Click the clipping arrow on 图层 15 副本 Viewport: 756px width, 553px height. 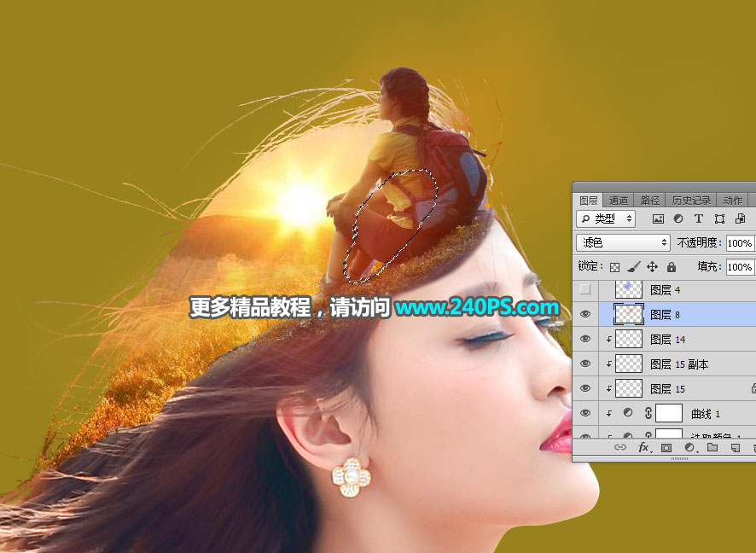[x=609, y=364]
